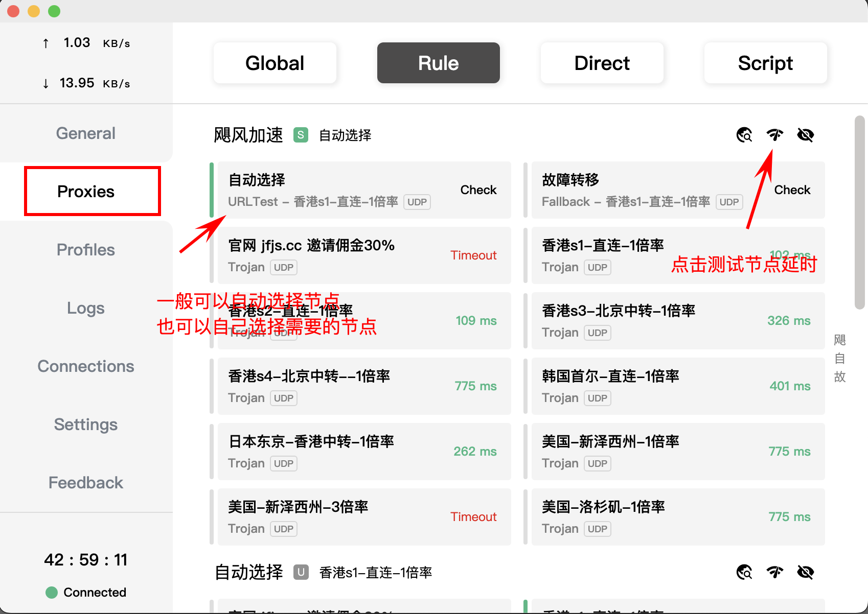Click the gray U badge beside 自动选择 group title
The width and height of the screenshot is (868, 614).
(x=301, y=572)
